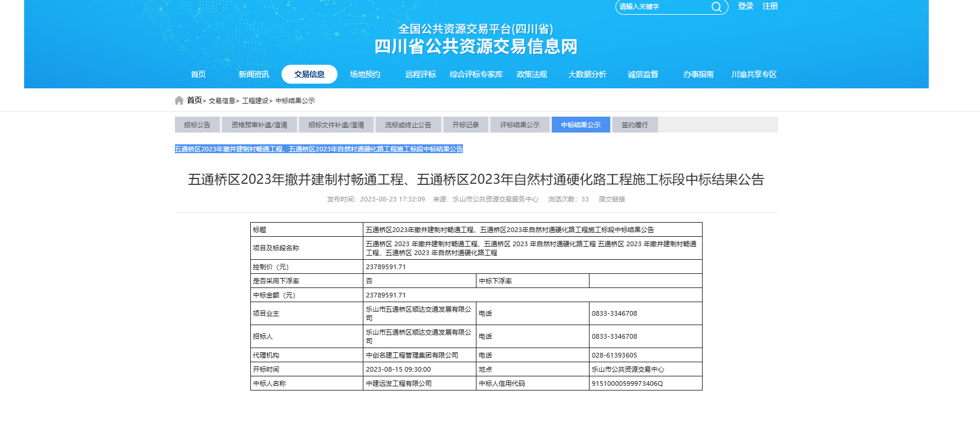The height and width of the screenshot is (440, 980).
Task: Open 办事指南 navigation item
Action: coord(698,74)
